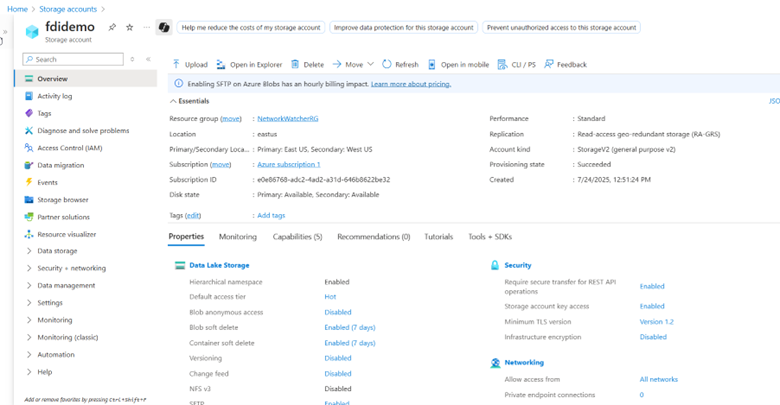
Task: Open Events lightning icon
Action: (29, 182)
